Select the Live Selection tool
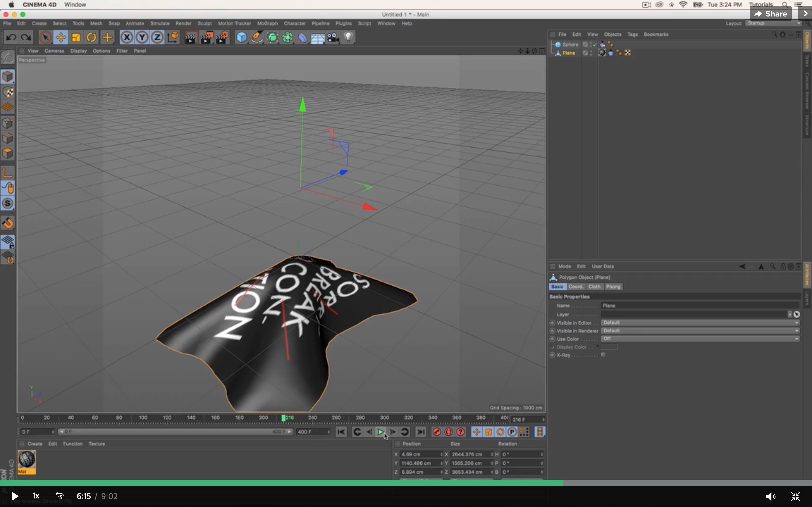The height and width of the screenshot is (507, 812). [x=45, y=37]
